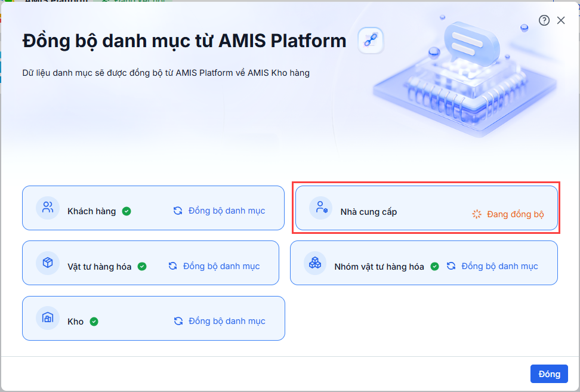Click green checkmark next to Nhóm vật tư hàng hóa
This screenshot has height=392, width=580.
point(434,266)
